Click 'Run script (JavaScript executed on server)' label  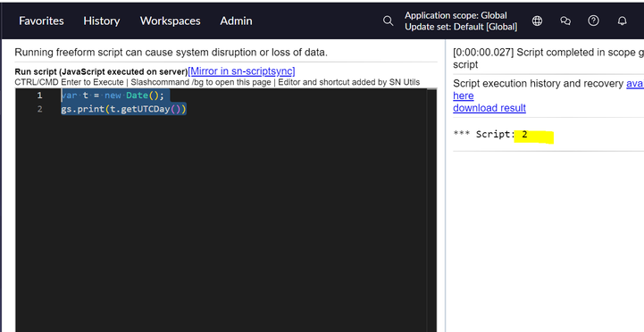(x=101, y=71)
